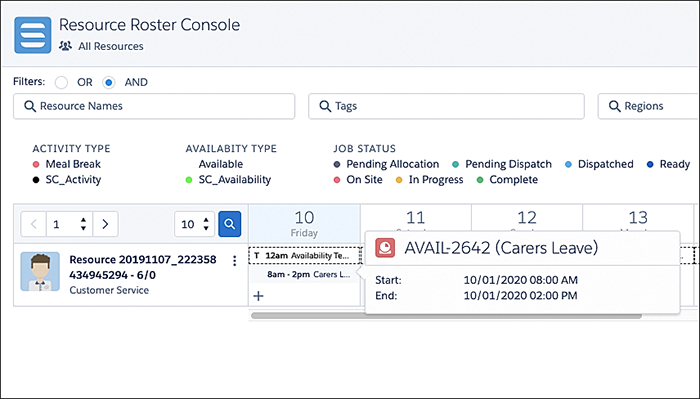This screenshot has width=700, height=399.
Task: Click the 10 Friday date header
Action: pyautogui.click(x=304, y=224)
